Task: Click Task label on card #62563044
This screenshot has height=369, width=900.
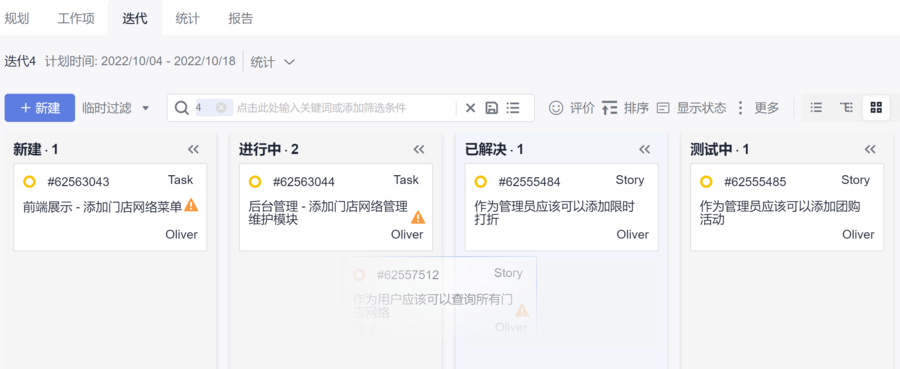Action: tap(406, 180)
